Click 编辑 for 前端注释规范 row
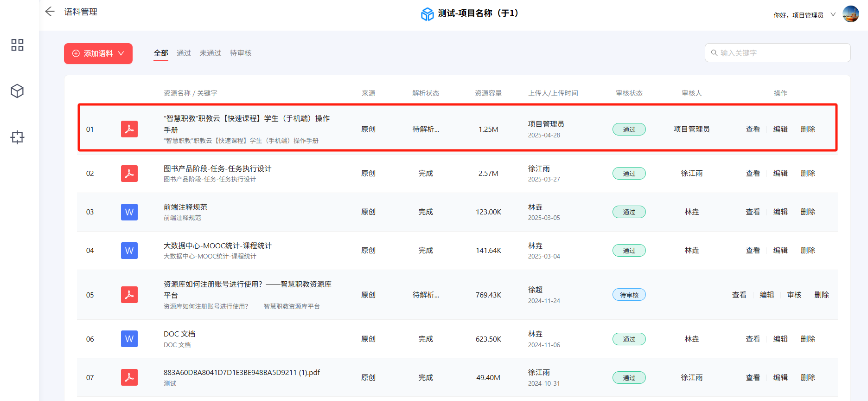868x401 pixels. [780, 212]
